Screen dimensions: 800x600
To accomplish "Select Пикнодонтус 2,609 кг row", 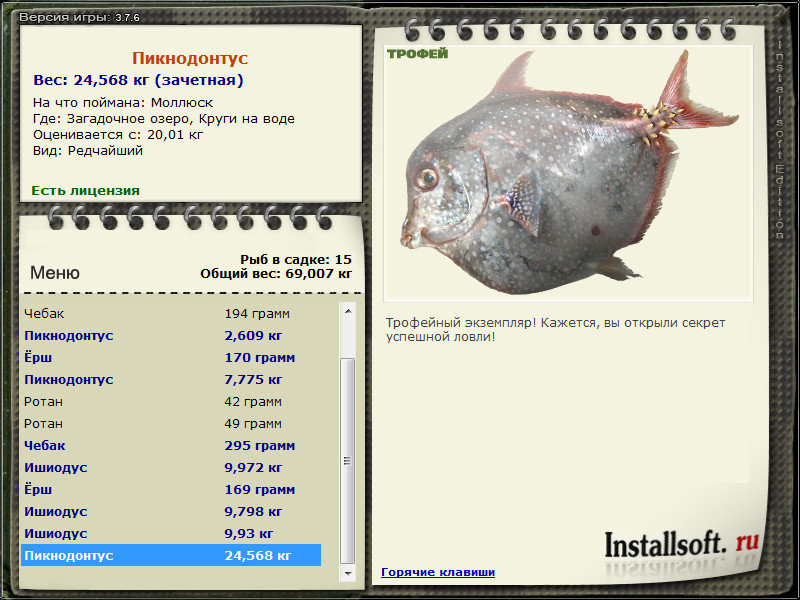I will pos(171,336).
